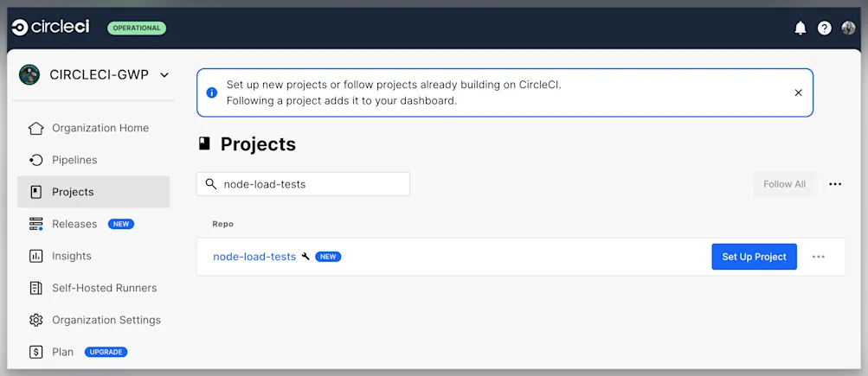The image size is (868, 376).
Task: Click the UPGRADE badge next to Plan
Action: [x=106, y=352]
